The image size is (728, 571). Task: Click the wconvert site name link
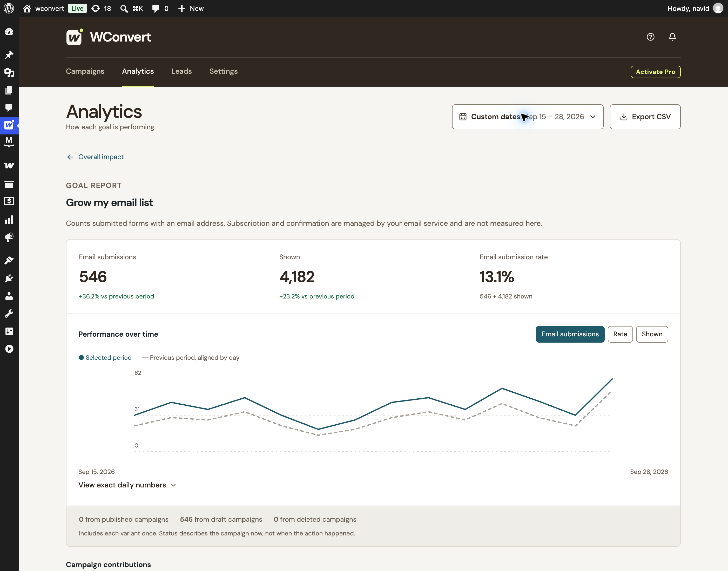pyautogui.click(x=50, y=8)
